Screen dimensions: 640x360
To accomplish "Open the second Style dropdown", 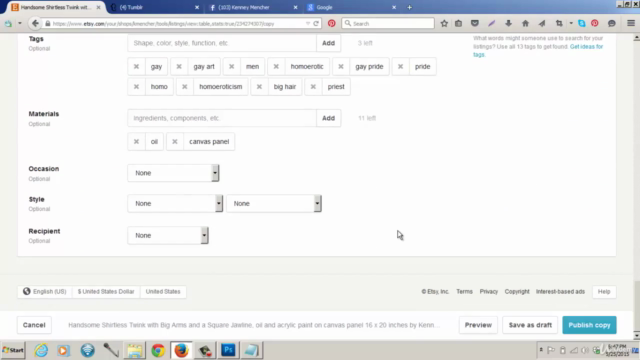I will pos(274,203).
